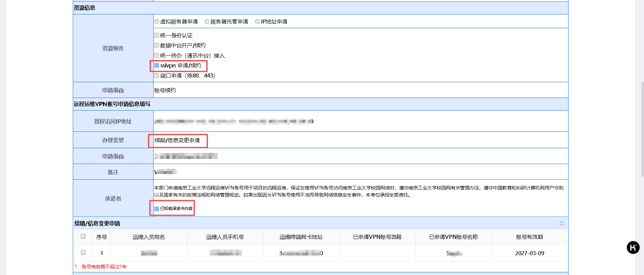Enable the 数据中台开户/续约 checkbox
Viewport: 644px width, 275px height.
pyautogui.click(x=157, y=45)
